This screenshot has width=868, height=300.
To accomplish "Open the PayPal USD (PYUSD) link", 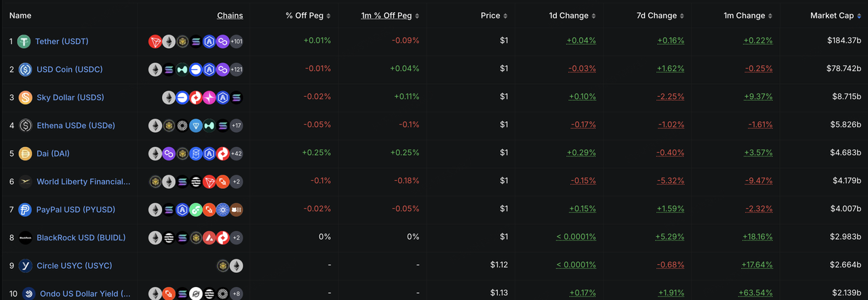I will point(76,209).
